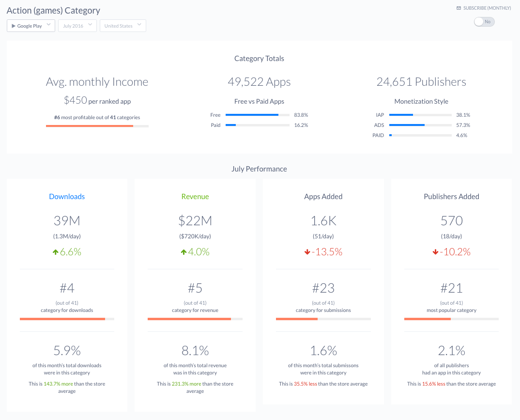This screenshot has width=520, height=420.
Task: Click the chevron on the Google Play selector
Action: point(48,26)
